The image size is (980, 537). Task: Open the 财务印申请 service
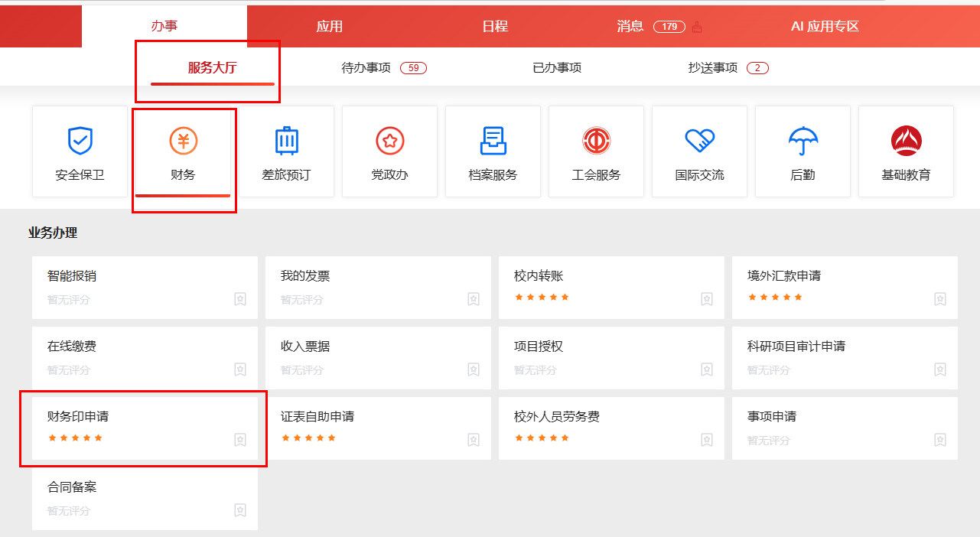(78, 417)
